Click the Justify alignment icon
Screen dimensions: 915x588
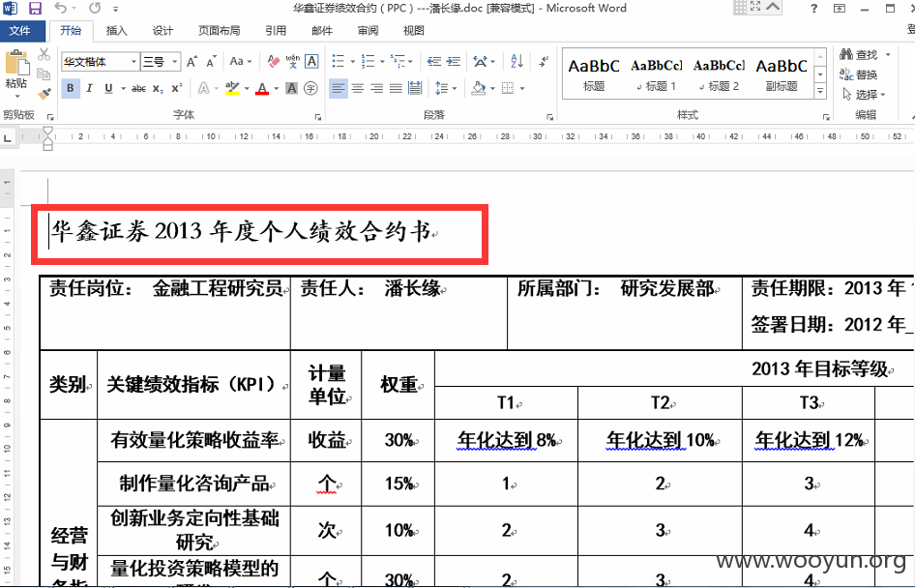click(x=397, y=88)
